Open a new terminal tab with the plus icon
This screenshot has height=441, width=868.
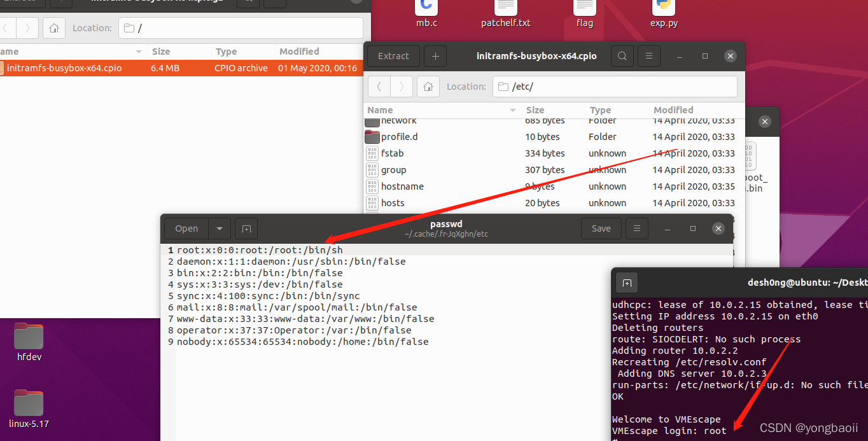coord(627,283)
